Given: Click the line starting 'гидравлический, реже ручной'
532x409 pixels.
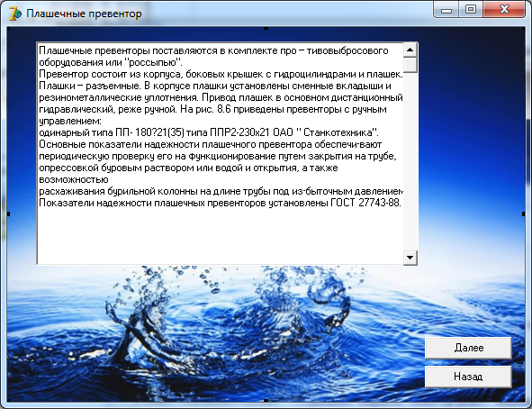Looking at the screenshot, I should [212, 109].
